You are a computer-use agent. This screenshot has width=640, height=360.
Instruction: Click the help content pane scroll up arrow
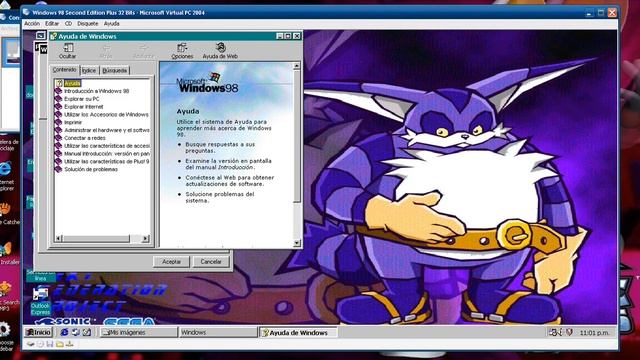(297, 66)
